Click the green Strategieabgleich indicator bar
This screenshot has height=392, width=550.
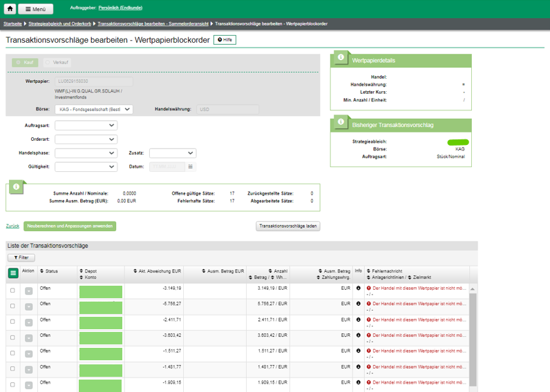[458, 142]
